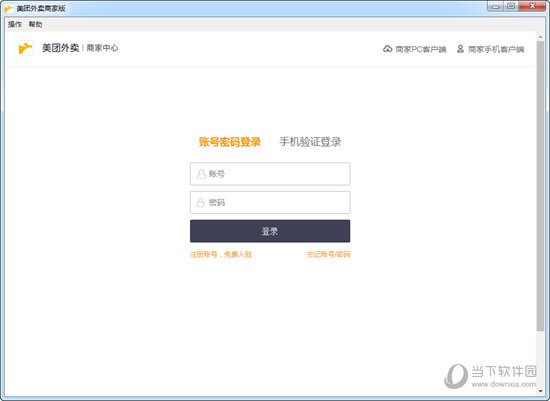Open the 忘记账号/密码 link
This screenshot has width=550, height=401.
click(329, 254)
